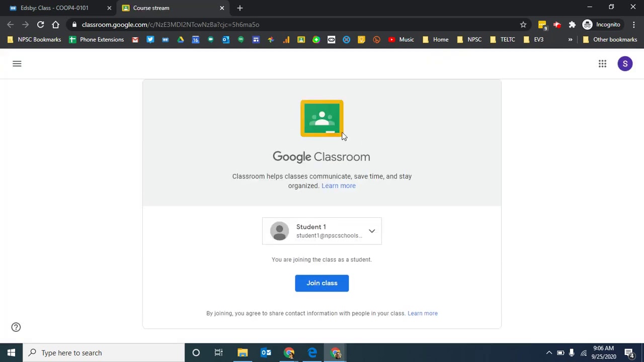Screen dimensions: 644x362
Task: Open the Outlook bookmark icon
Action: tap(225, 39)
